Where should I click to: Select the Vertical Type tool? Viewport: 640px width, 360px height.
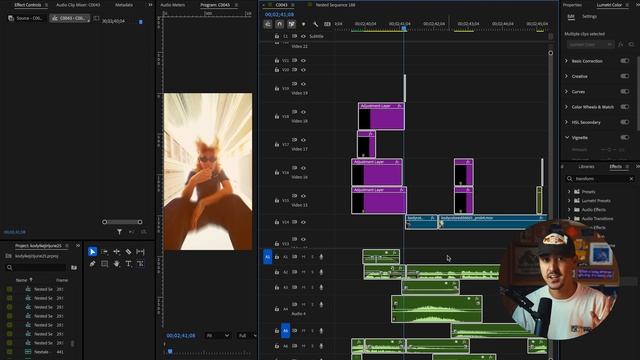coord(140,264)
